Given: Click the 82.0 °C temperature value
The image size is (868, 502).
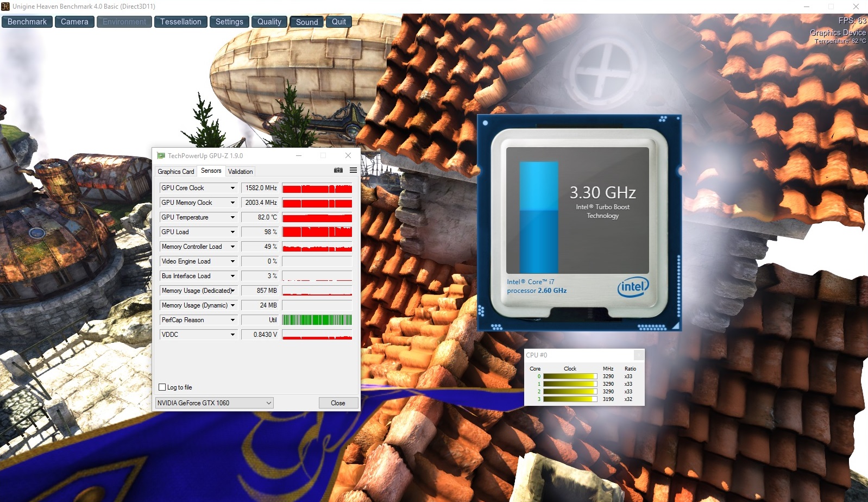Looking at the screenshot, I should 260,217.
